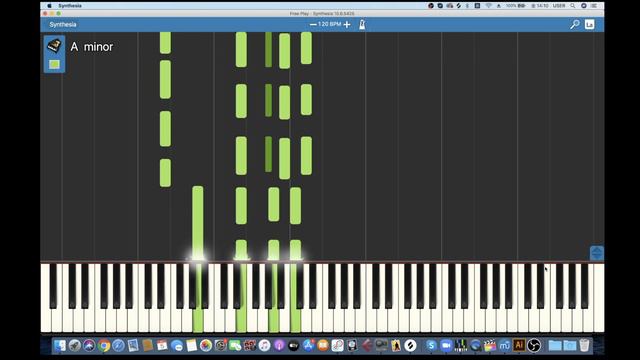Open the Synthesia menu in the menu bar
This screenshot has width=640, height=360.
click(x=70, y=6)
